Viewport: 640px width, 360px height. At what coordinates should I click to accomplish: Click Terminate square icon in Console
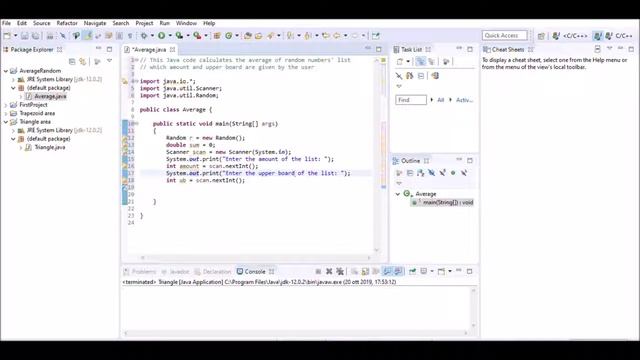pyautogui.click(x=318, y=271)
